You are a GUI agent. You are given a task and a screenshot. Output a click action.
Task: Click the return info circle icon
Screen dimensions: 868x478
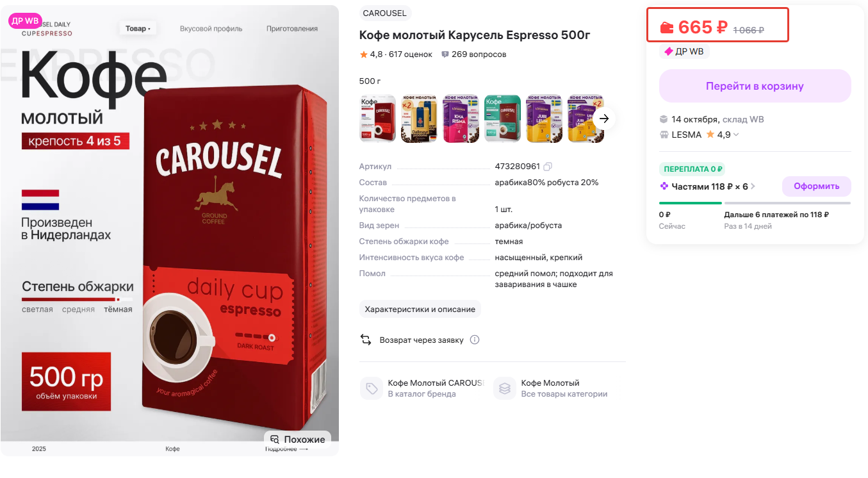(x=475, y=340)
